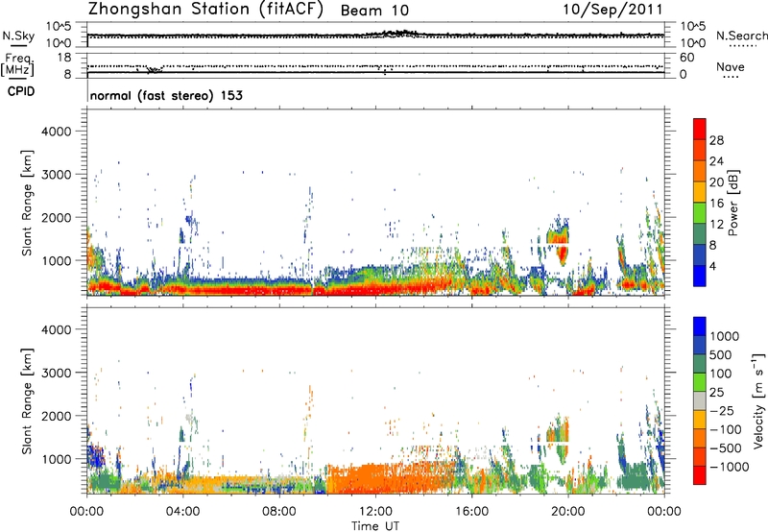Click the orange velocity band around 12:00 UT
The image size is (768, 532).
[392, 477]
